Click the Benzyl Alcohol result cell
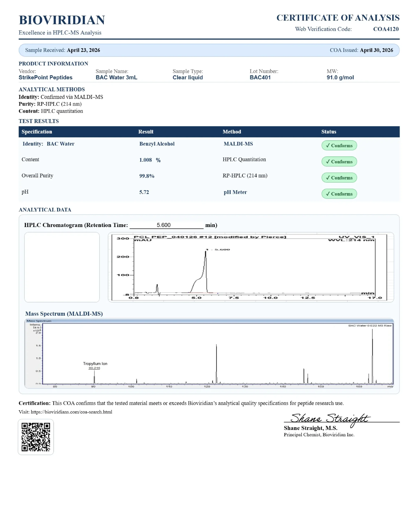This screenshot has height=532, width=411. (157, 144)
